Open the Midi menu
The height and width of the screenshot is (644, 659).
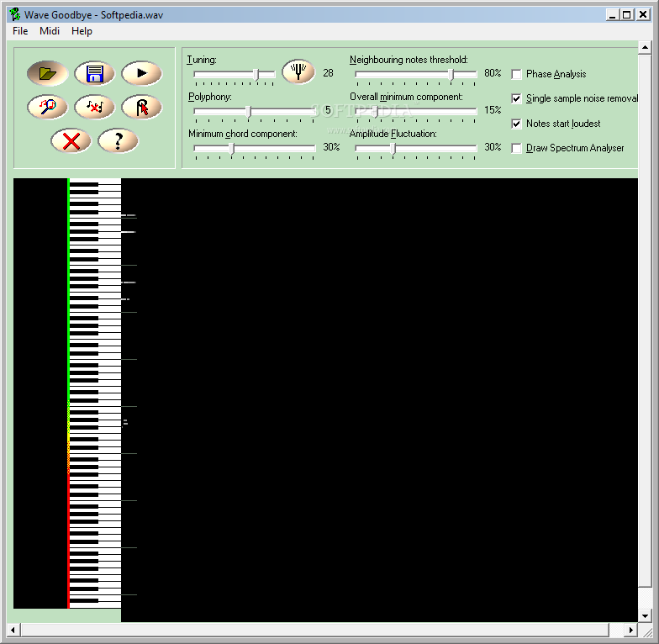click(50, 31)
